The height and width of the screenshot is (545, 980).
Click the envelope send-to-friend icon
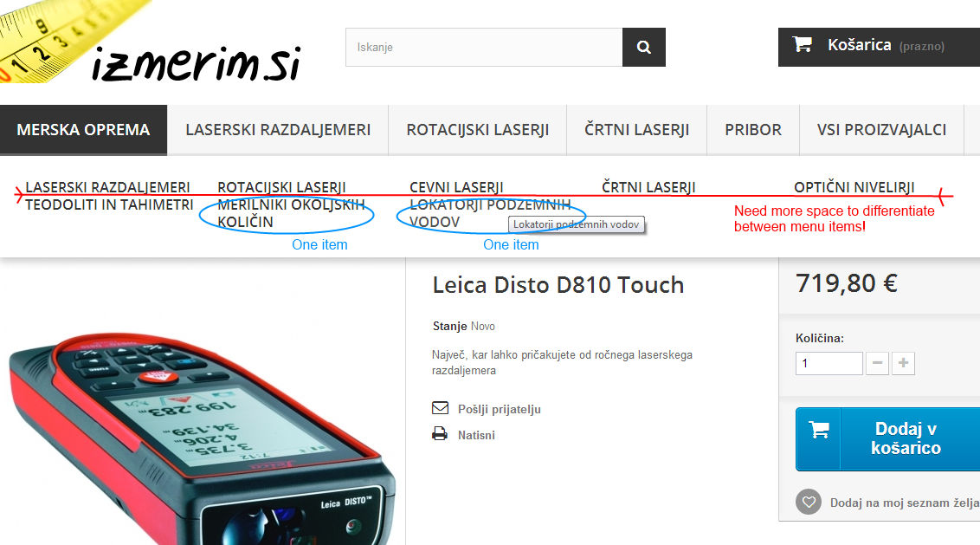pos(440,408)
